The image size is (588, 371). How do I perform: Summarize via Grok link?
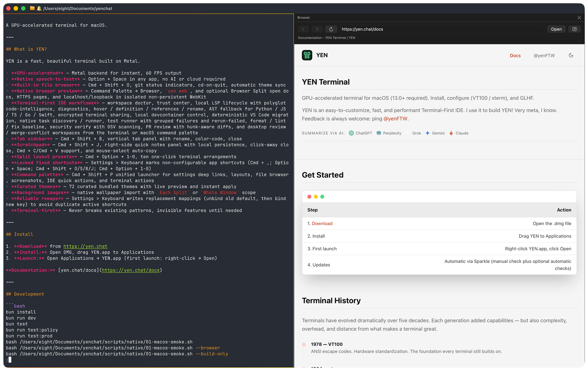416,133
